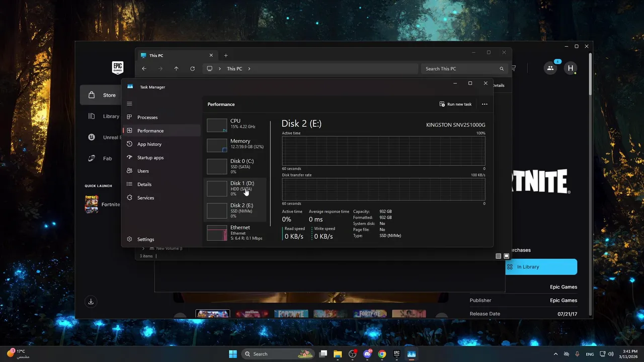Open Task View on taskbar
Screen dimensions: 644x362
(324, 354)
